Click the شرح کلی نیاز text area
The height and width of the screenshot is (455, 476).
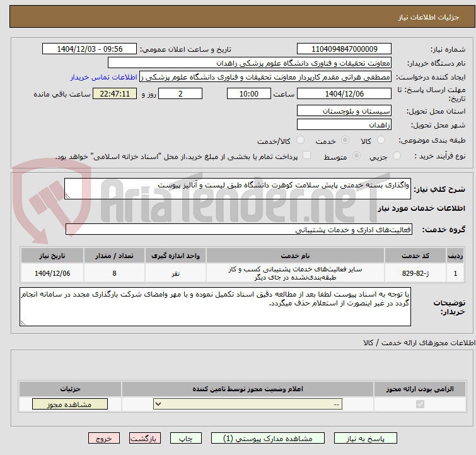pos(238,189)
